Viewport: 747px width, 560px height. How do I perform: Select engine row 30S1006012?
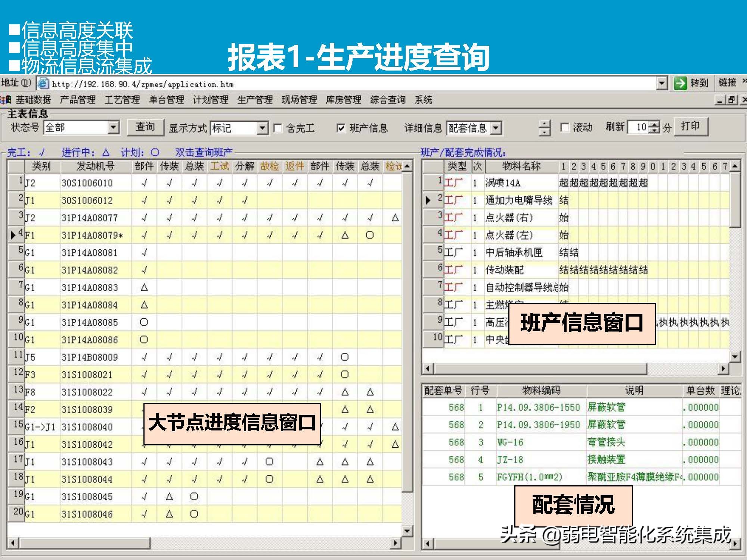tap(205, 200)
